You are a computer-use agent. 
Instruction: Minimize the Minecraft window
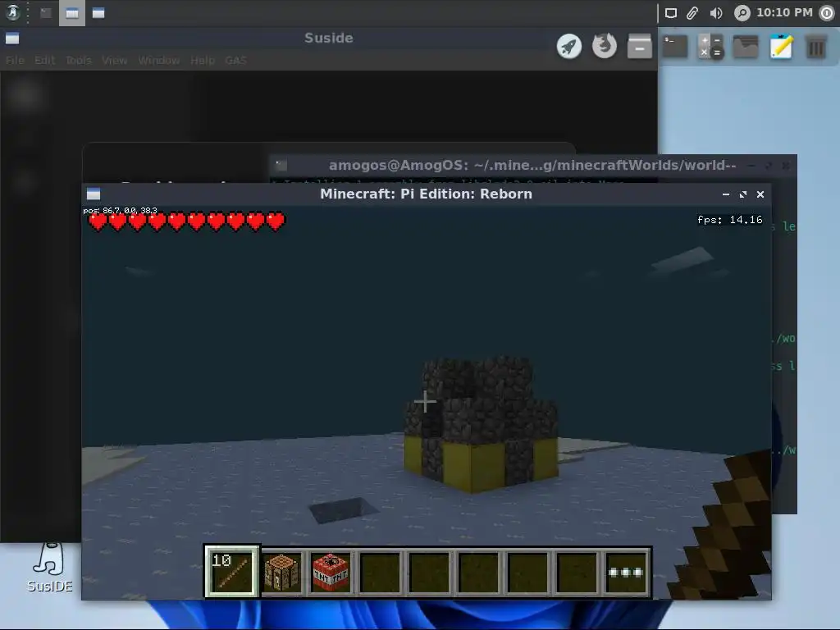pos(725,194)
